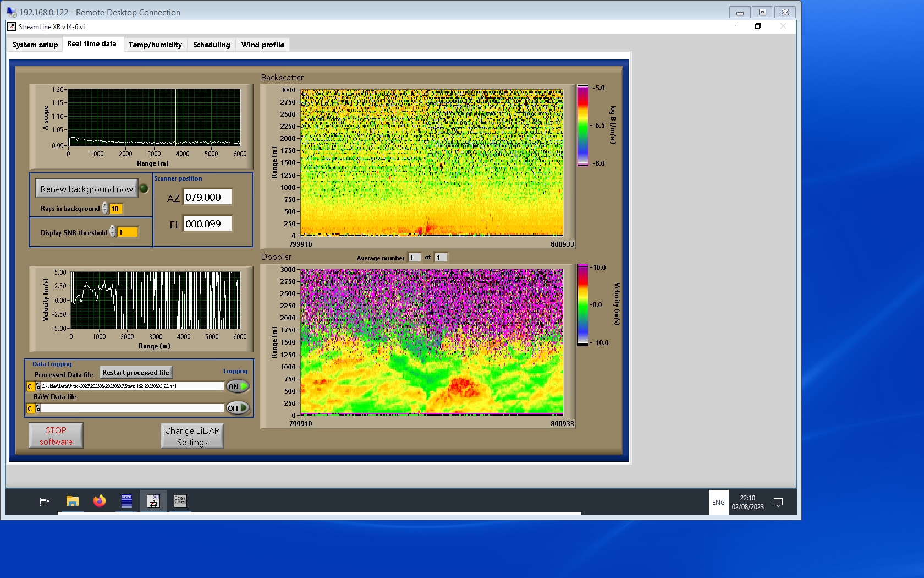The width and height of the screenshot is (924, 578).
Task: Open the processed data file path selector
Action: 37,386
